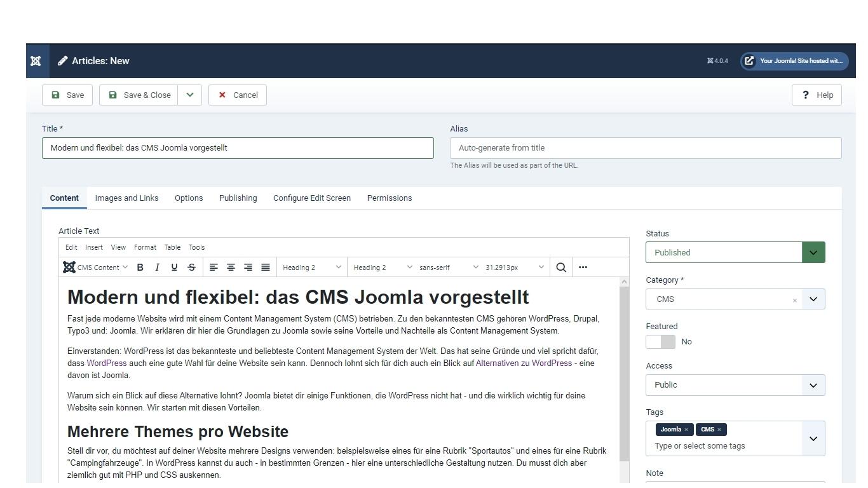Screen dimensions: 868x488
Task: Open the editor find and replace search
Action: [x=561, y=268]
